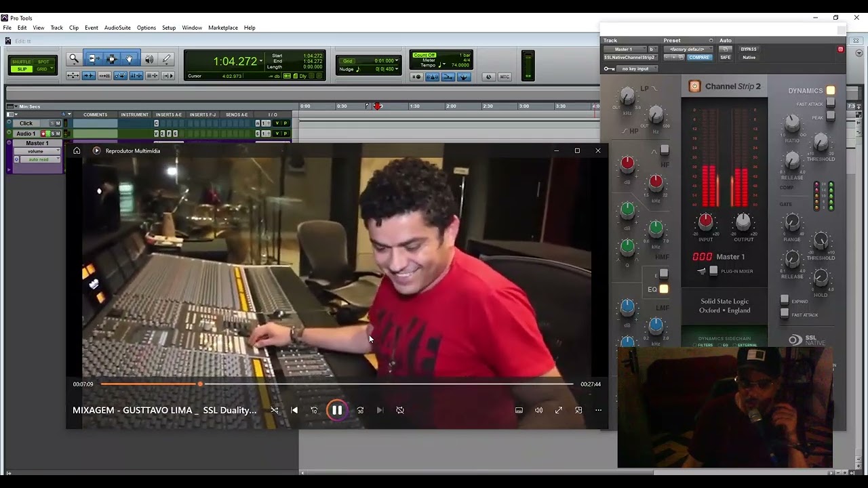This screenshot has width=868, height=488.
Task: Open subtitles and captions menu in player
Action: point(519,410)
